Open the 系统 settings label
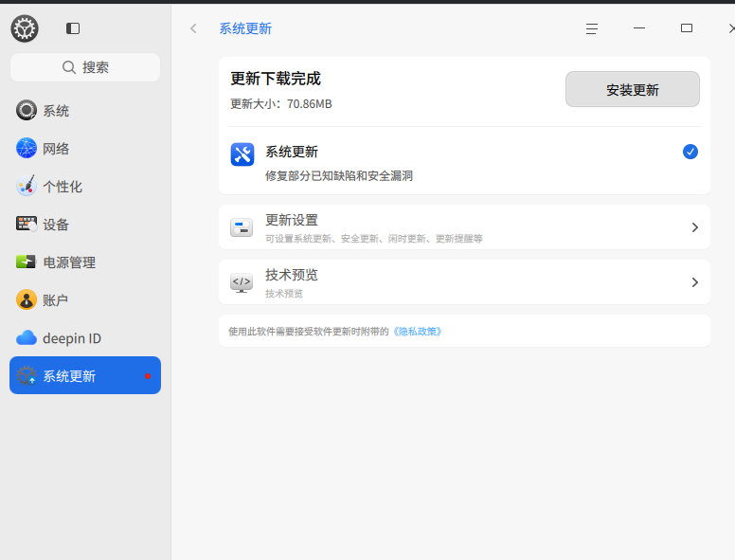 pyautogui.click(x=56, y=111)
